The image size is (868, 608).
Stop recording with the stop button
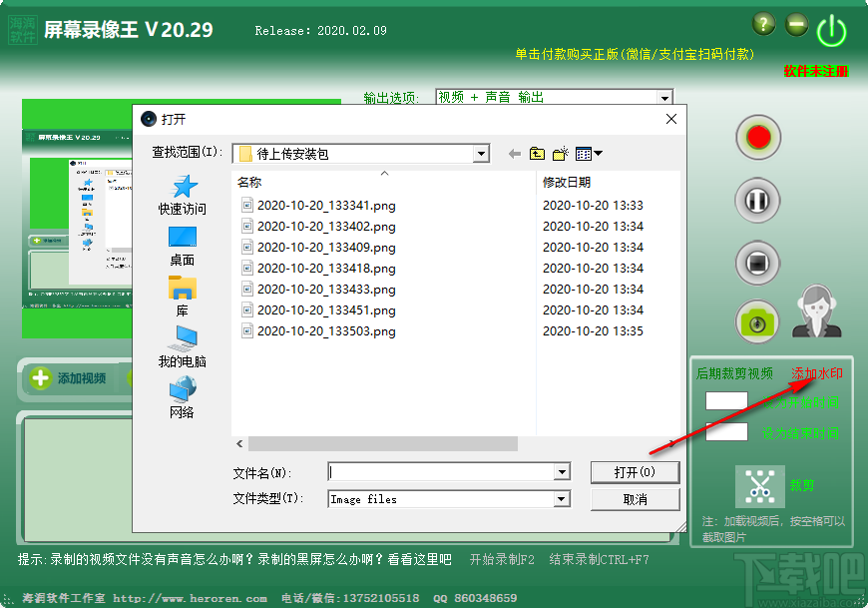click(757, 263)
